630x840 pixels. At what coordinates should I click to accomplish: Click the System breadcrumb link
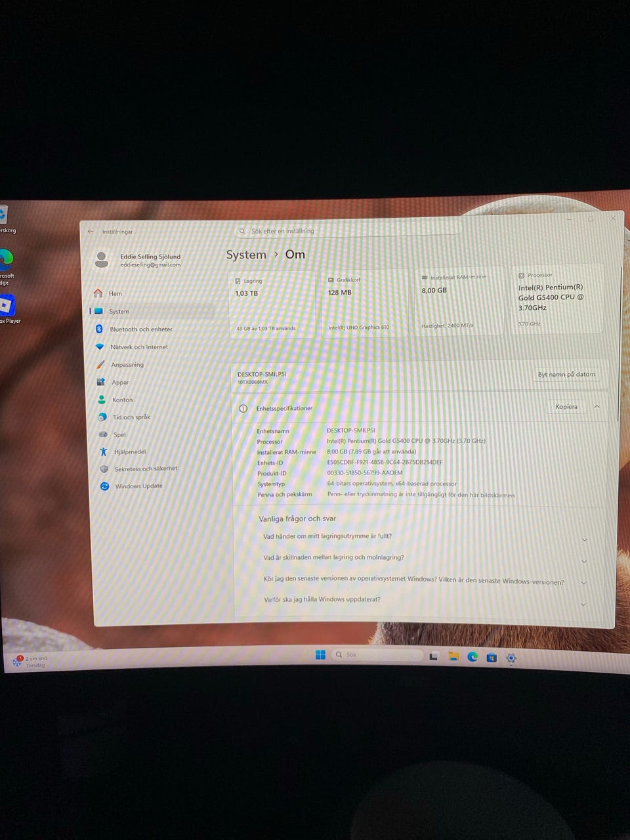tap(246, 255)
